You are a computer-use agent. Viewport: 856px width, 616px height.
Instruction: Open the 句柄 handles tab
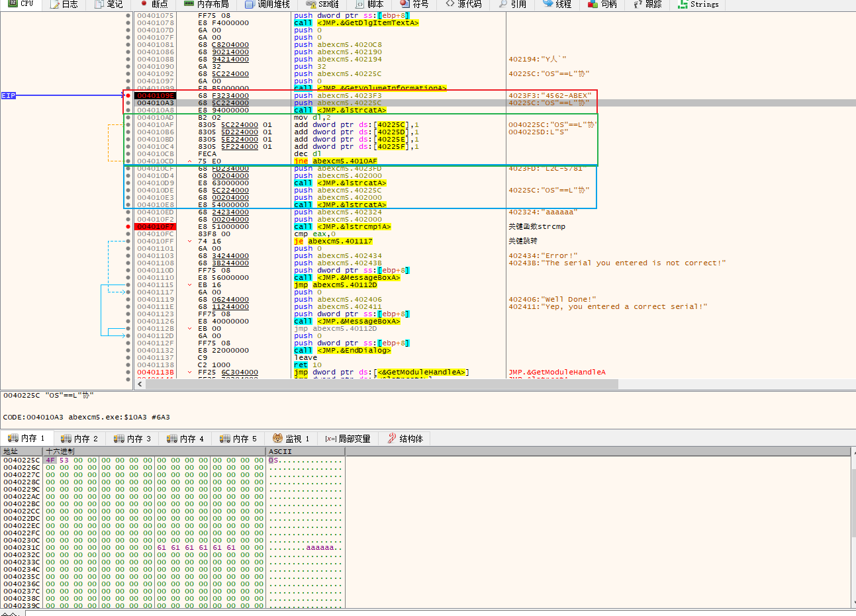click(602, 4)
